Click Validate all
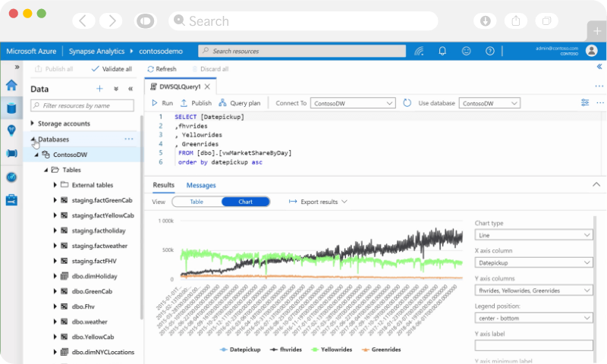607x364 pixels. click(x=112, y=69)
